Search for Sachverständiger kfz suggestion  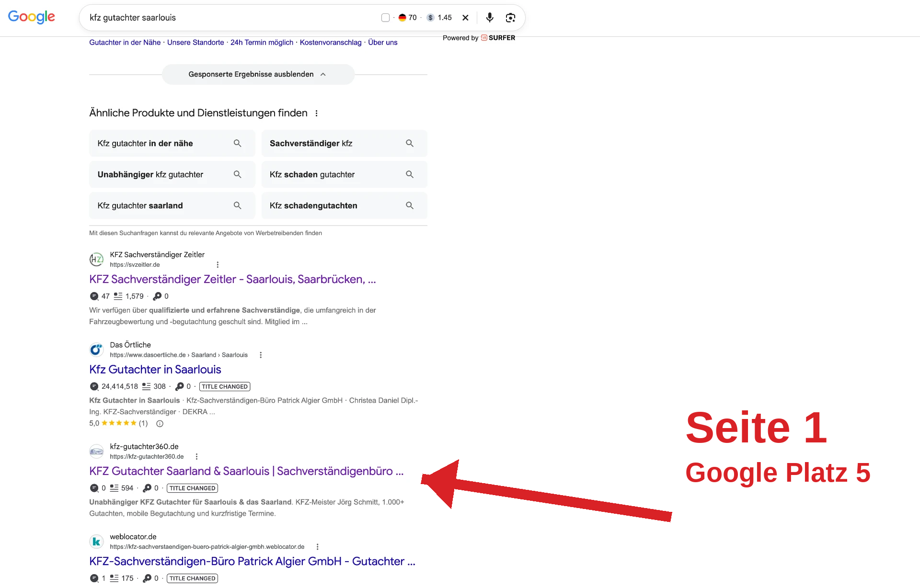(344, 143)
